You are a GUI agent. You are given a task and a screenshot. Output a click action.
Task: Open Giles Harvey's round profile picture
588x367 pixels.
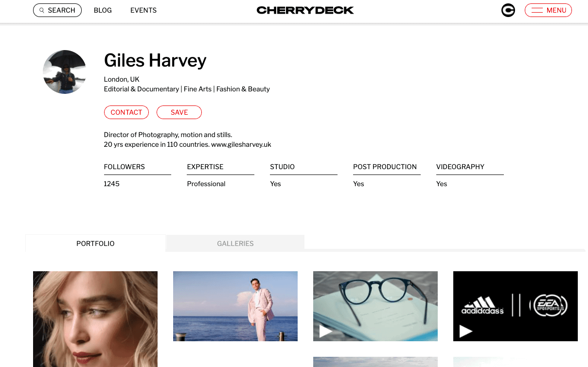point(65,72)
